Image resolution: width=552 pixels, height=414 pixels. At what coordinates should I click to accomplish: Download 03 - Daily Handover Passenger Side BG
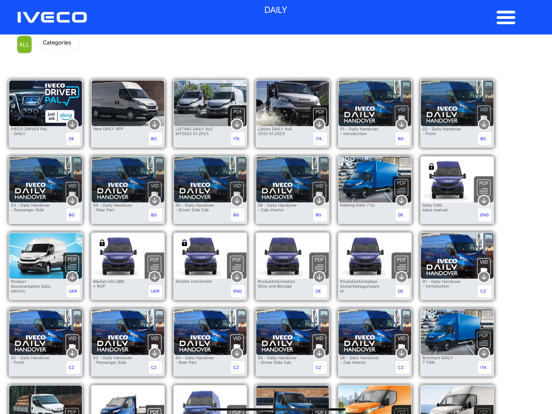pos(73,201)
